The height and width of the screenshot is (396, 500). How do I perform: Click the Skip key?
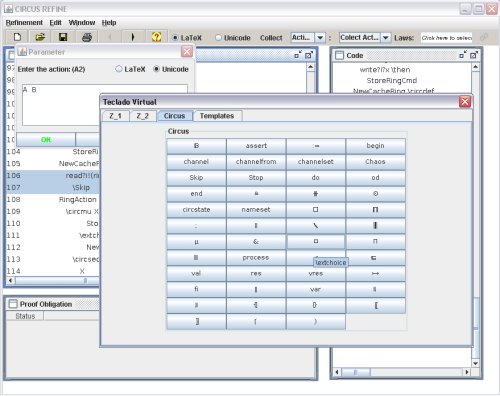196,178
